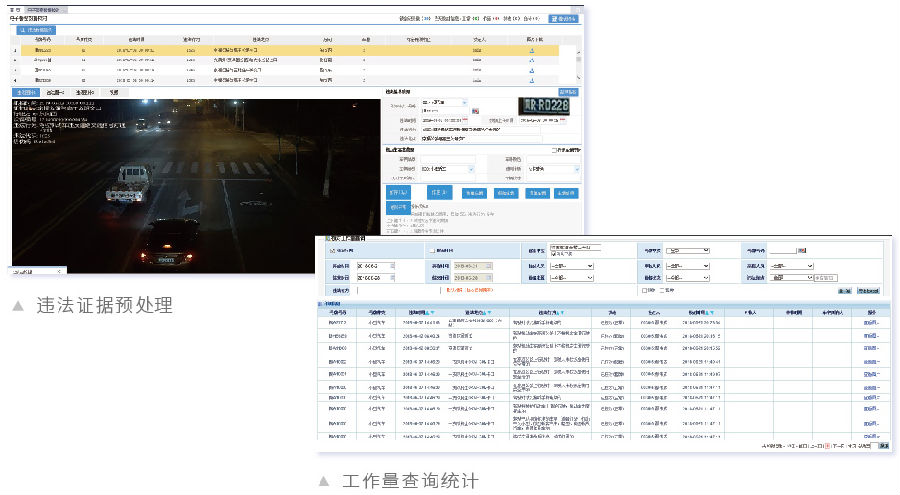Image resolution: width=900 pixels, height=495 pixels.
Task: Open the night traffic photo of the pickup
Action: (196, 185)
